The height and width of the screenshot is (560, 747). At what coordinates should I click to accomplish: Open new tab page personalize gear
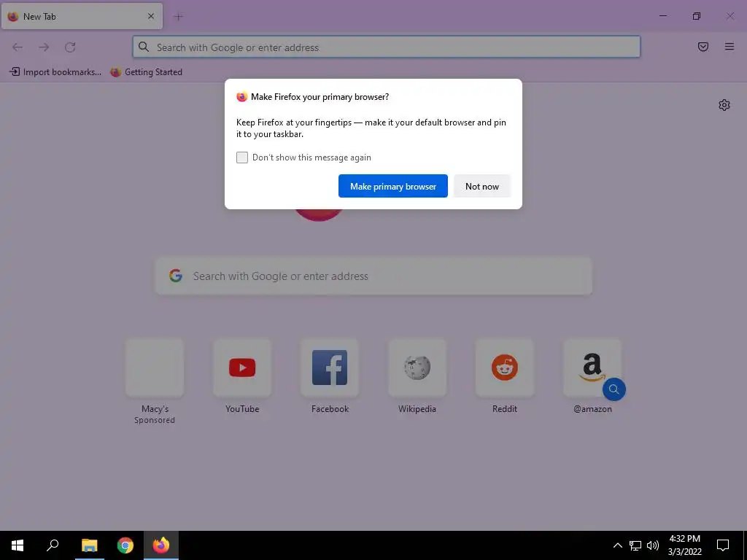(724, 105)
